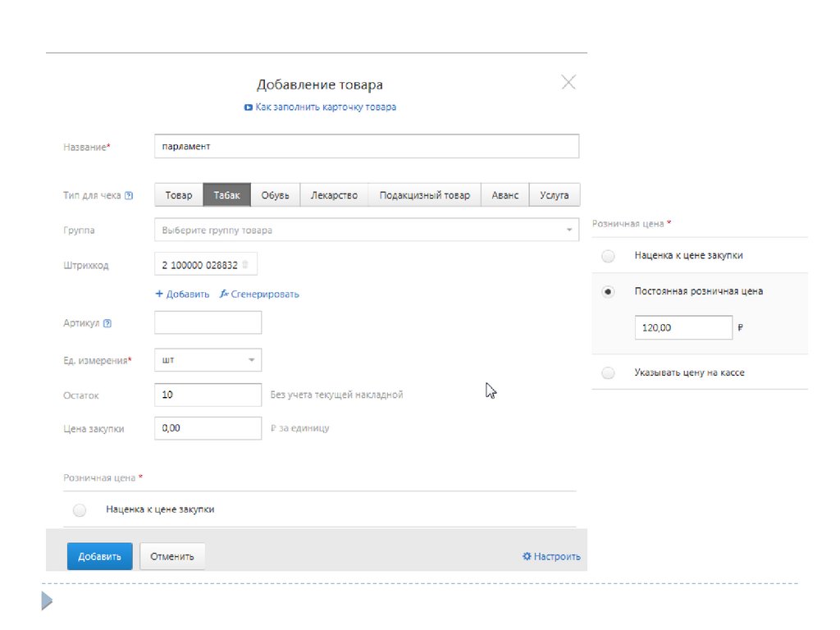This screenshot has width=840, height=630.
Task: Expand the Ед. измерения unit dropdown
Action: [208, 360]
